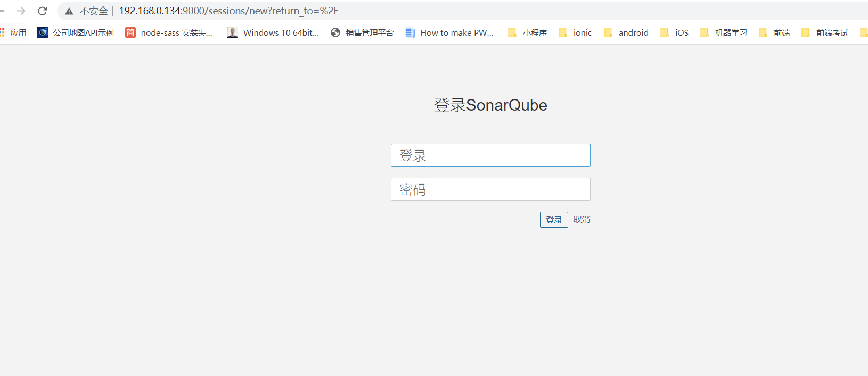Open the 应用 apps grid shortcut
Image resolution: width=868 pixels, height=376 pixels.
[14, 33]
